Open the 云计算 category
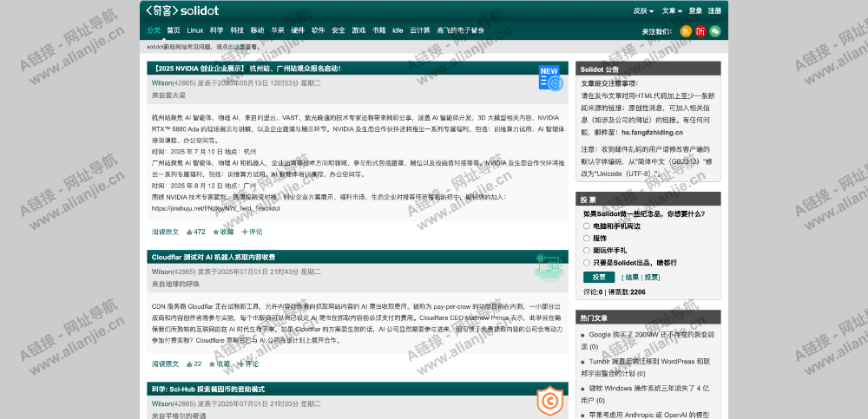The width and height of the screenshot is (868, 419). coord(419,30)
